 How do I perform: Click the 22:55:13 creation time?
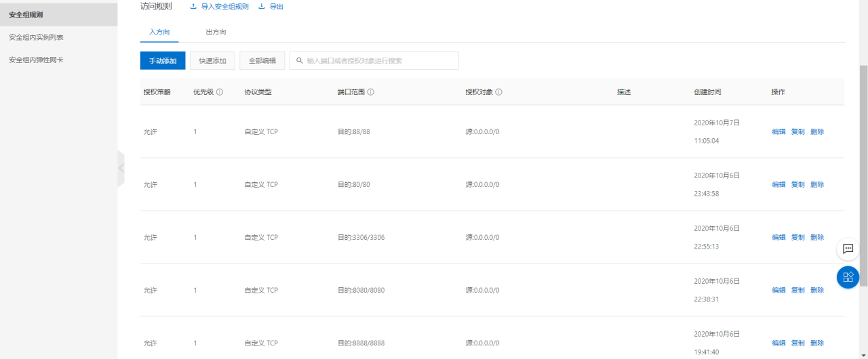707,247
